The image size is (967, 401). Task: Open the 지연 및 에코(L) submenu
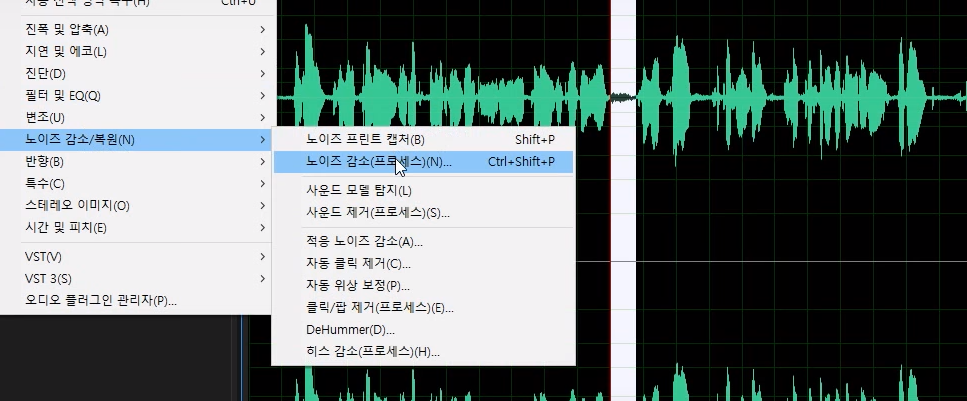point(136,52)
